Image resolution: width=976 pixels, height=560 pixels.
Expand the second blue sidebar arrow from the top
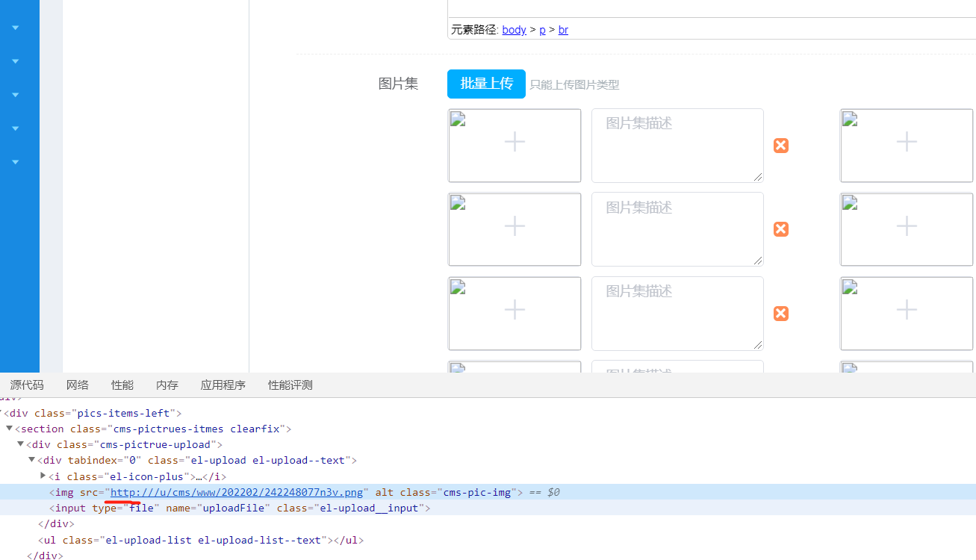coord(15,61)
